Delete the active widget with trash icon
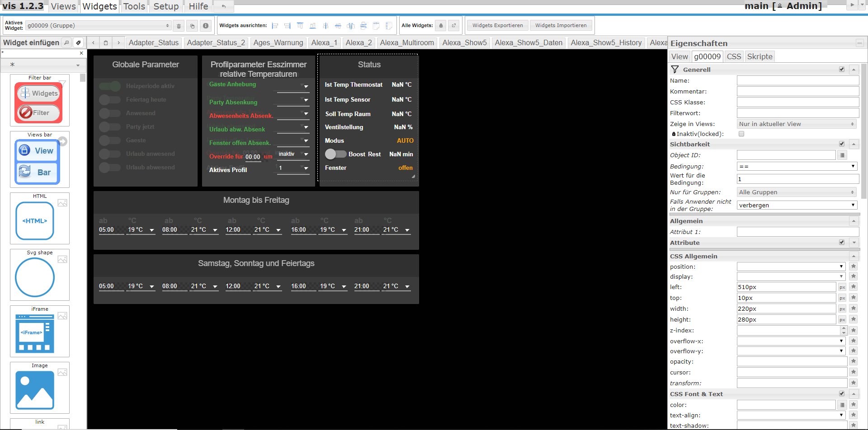868x430 pixels. click(x=179, y=26)
